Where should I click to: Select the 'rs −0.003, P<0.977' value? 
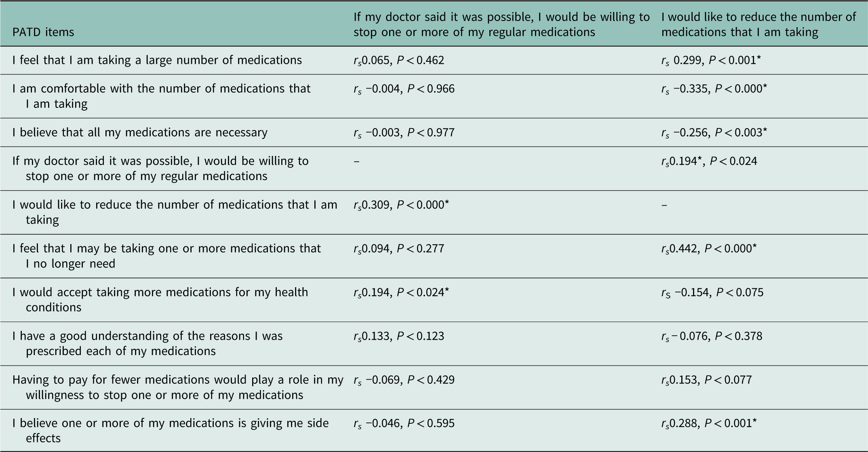click(x=404, y=132)
